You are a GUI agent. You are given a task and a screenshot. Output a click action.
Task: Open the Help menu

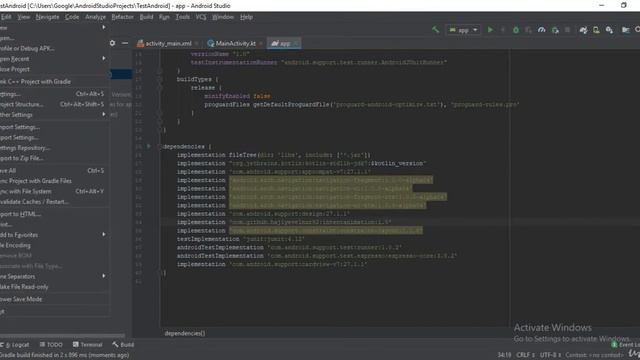click(x=246, y=17)
